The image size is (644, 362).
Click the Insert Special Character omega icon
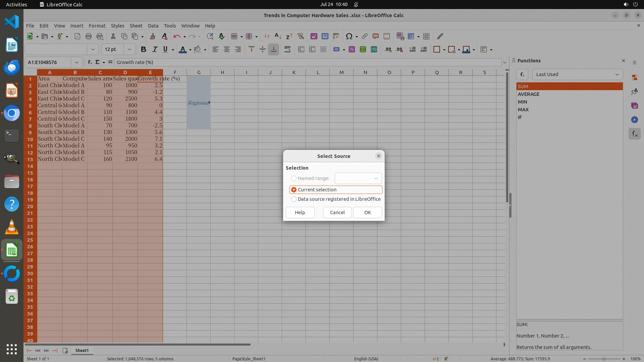[349, 36]
